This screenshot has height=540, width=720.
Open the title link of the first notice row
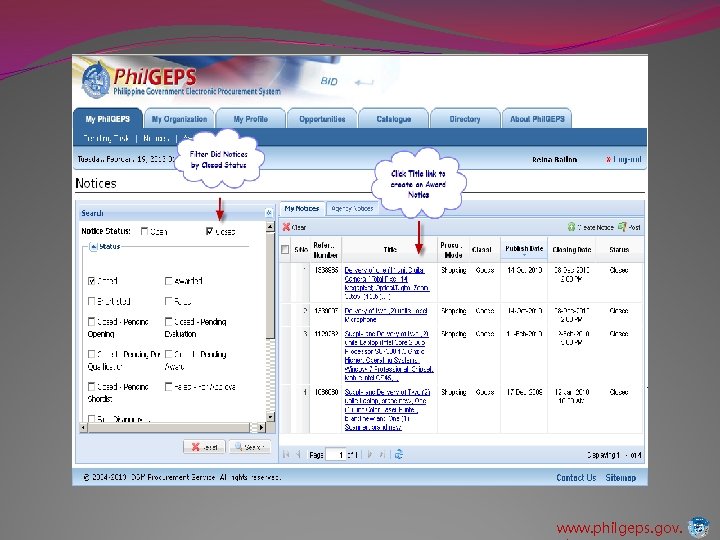pos(387,283)
